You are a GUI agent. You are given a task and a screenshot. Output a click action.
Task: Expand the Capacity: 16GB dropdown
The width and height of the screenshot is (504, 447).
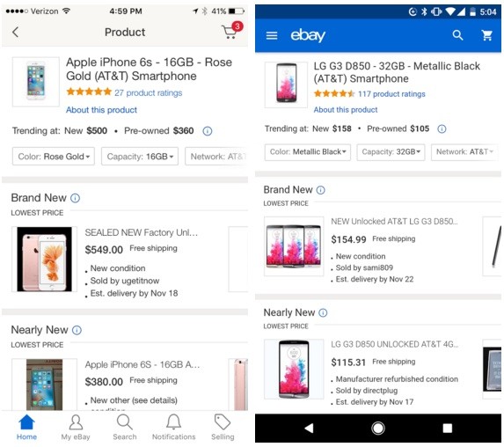tap(140, 157)
